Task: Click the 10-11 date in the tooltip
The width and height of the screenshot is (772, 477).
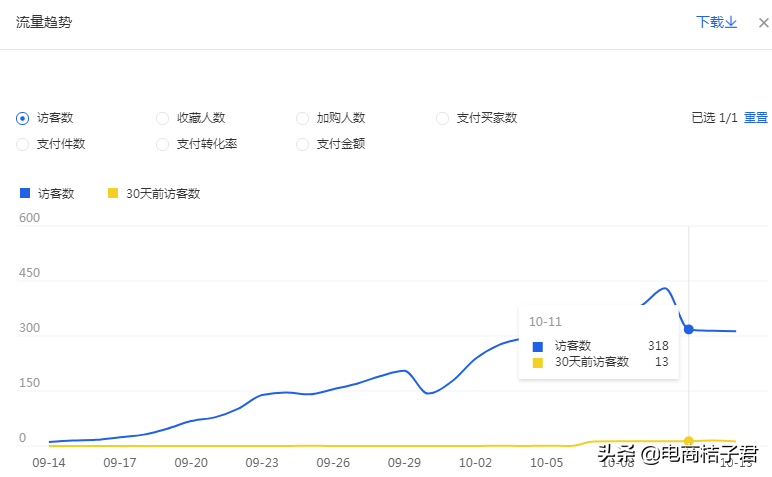Action: point(545,321)
